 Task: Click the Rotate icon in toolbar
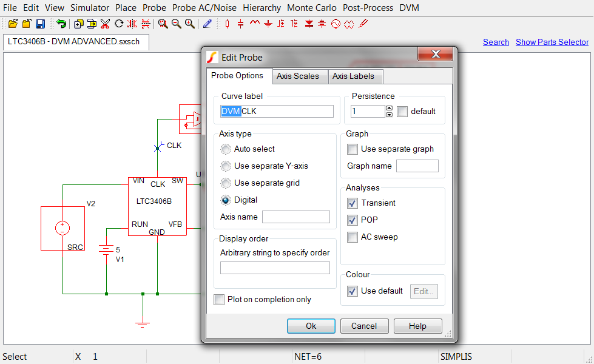click(119, 24)
